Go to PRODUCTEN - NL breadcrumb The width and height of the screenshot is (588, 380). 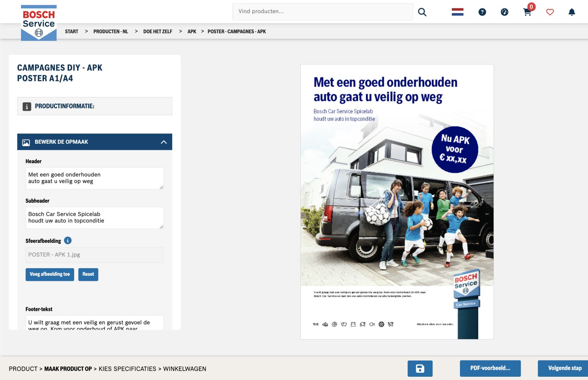111,31
